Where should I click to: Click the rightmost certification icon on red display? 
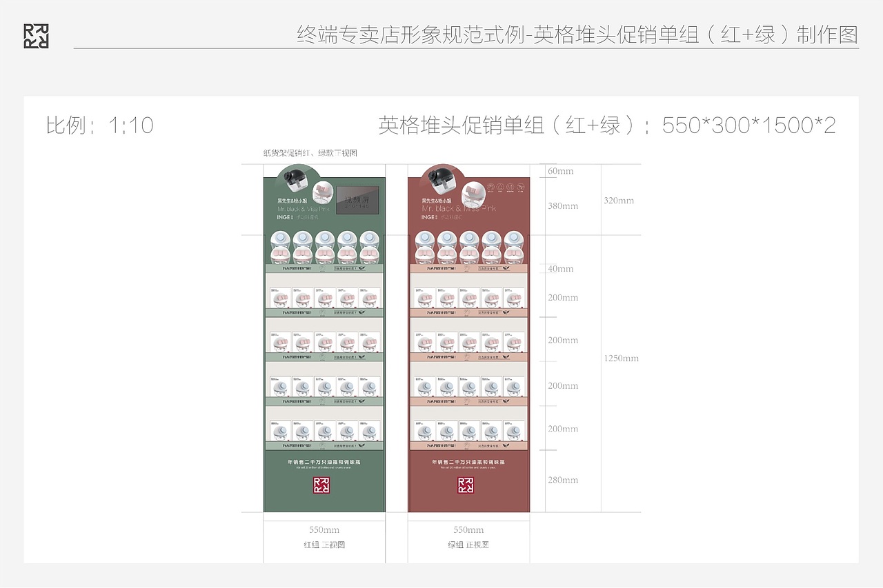click(521, 187)
